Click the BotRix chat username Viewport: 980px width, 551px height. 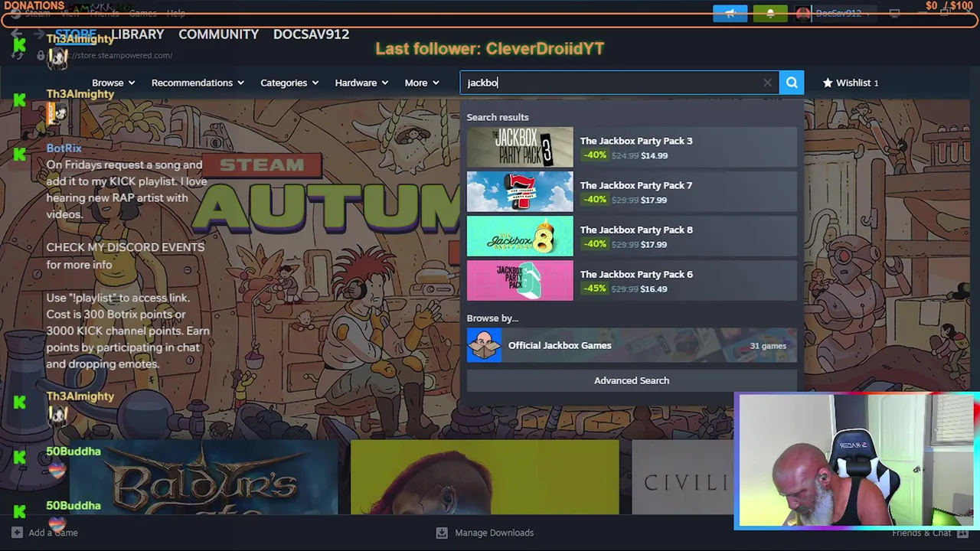point(64,148)
